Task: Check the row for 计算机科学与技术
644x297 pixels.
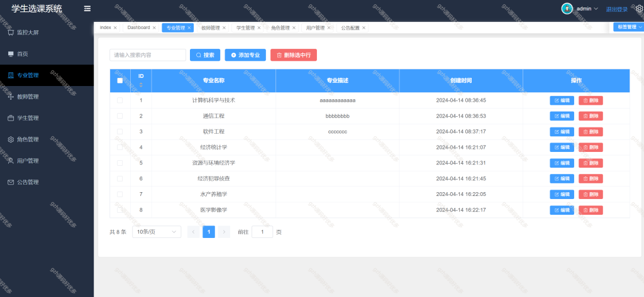Action: point(120,100)
